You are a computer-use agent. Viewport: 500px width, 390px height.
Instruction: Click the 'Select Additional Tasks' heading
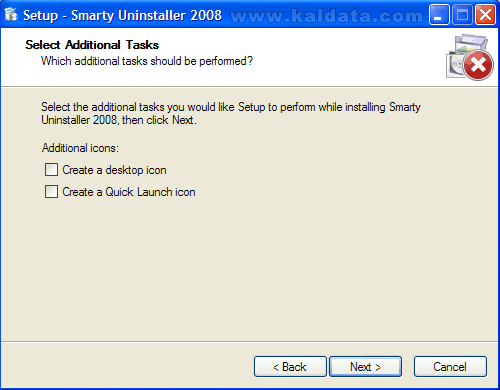pyautogui.click(x=92, y=45)
